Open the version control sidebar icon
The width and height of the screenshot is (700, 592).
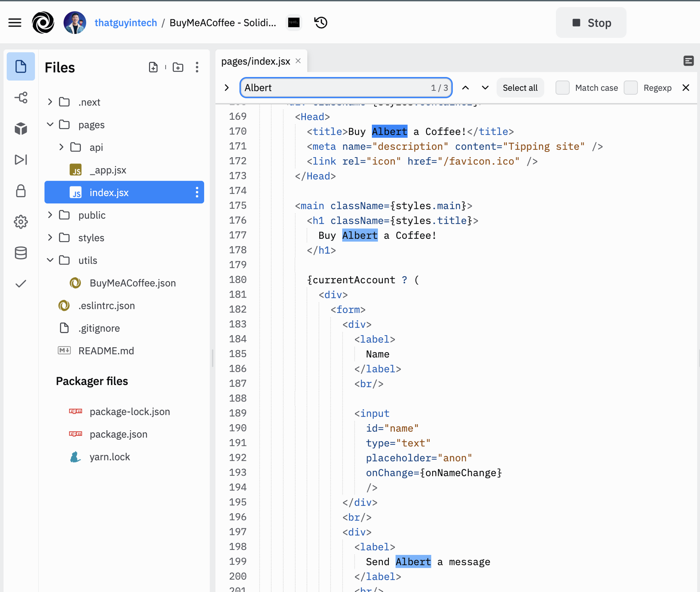click(x=21, y=98)
